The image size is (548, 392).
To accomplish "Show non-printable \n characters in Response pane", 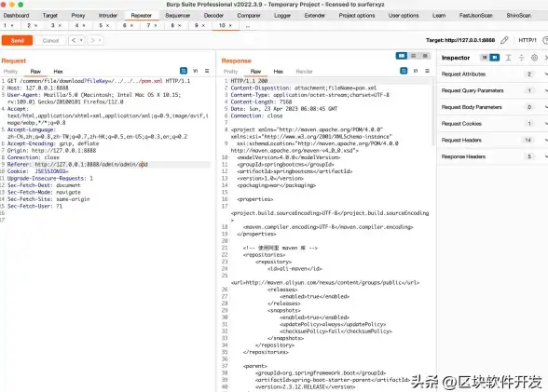I will tap(416, 71).
